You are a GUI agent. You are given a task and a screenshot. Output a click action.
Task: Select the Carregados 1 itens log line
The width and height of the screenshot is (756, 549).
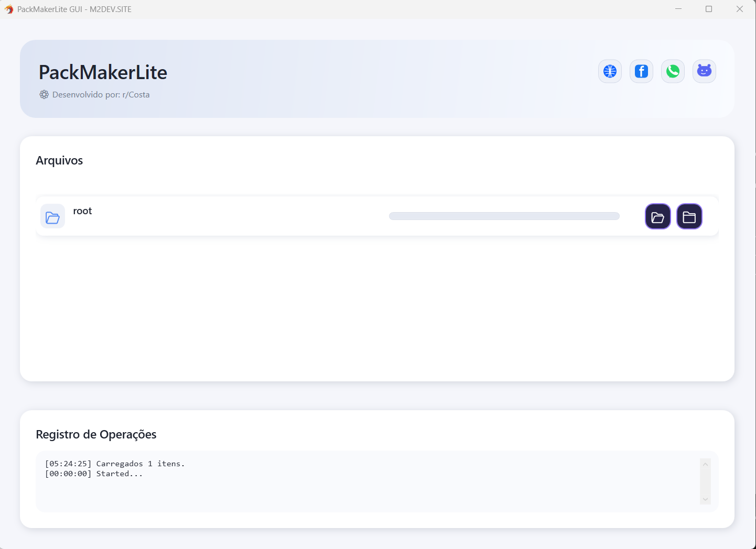pos(115,464)
